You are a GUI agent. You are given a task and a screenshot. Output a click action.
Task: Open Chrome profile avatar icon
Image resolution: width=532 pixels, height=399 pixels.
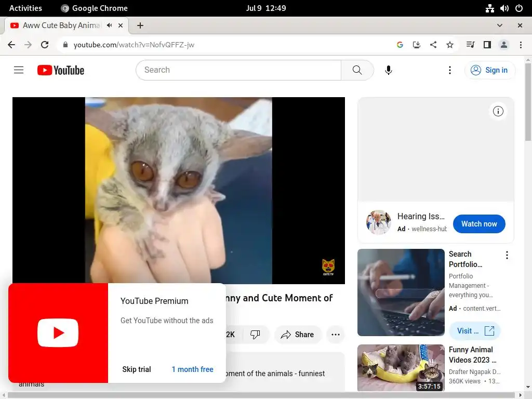click(x=504, y=45)
